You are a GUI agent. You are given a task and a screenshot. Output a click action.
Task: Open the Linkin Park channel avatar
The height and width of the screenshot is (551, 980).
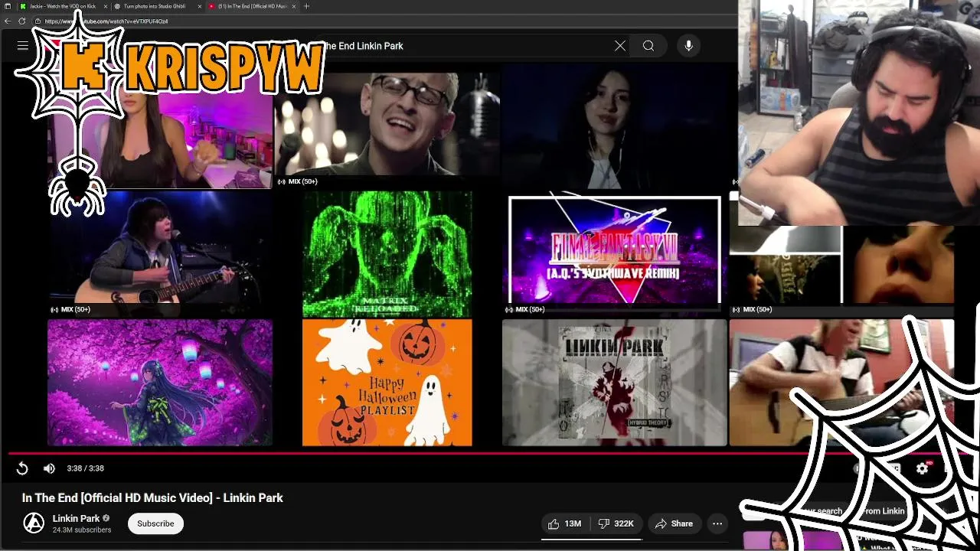pos(34,523)
